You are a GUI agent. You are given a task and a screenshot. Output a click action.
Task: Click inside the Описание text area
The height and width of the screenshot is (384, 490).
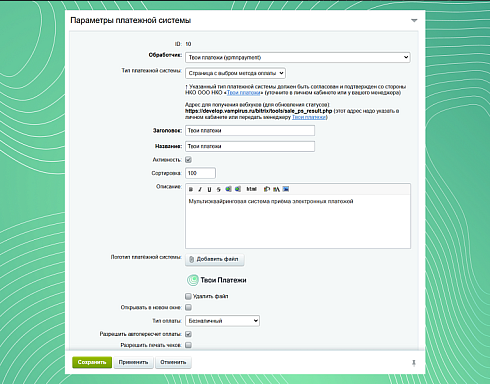[x=298, y=222]
